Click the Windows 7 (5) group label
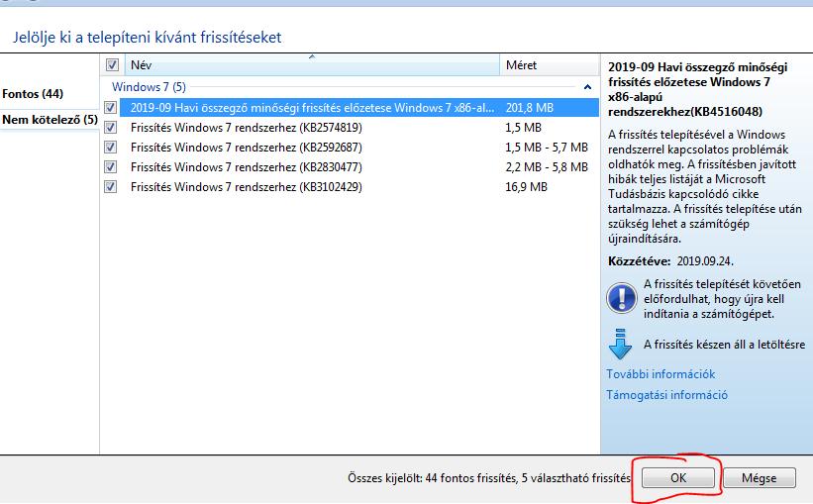 [149, 86]
